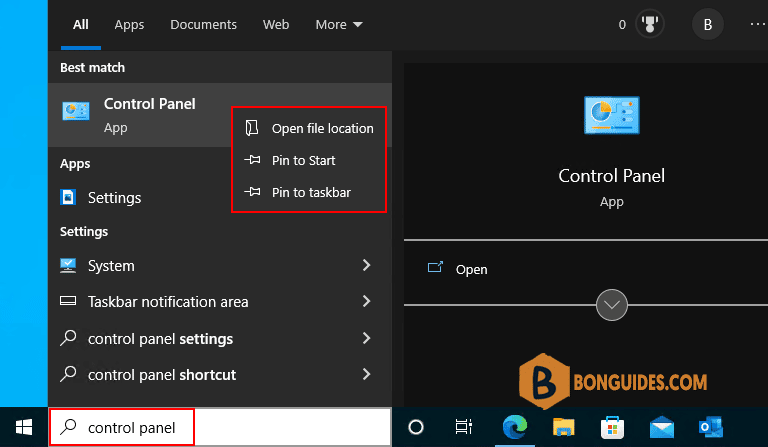
Task: Choose Pin to taskbar from context menu
Action: 309,192
